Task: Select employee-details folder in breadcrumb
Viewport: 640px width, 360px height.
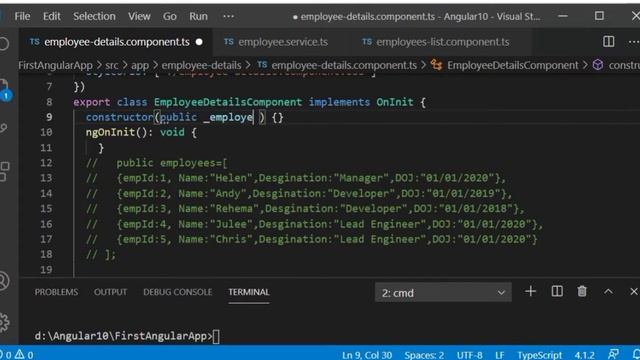Action: click(201, 65)
